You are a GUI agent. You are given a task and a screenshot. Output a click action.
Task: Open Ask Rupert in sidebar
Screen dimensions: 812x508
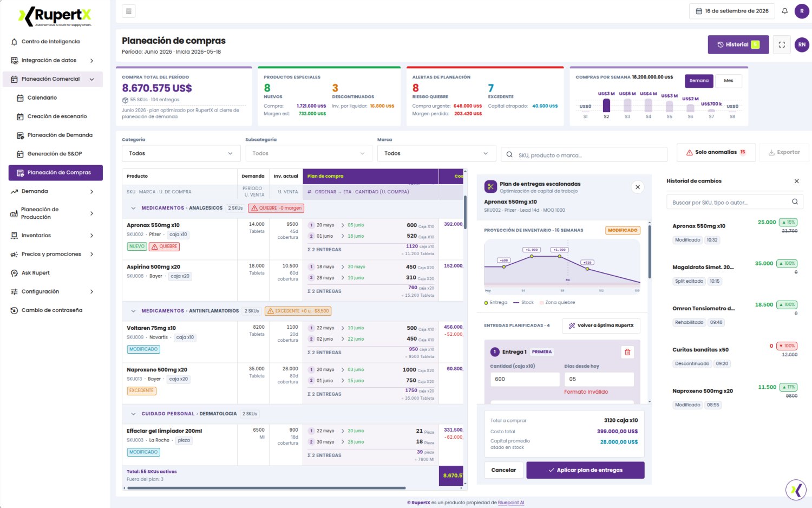(x=52, y=273)
